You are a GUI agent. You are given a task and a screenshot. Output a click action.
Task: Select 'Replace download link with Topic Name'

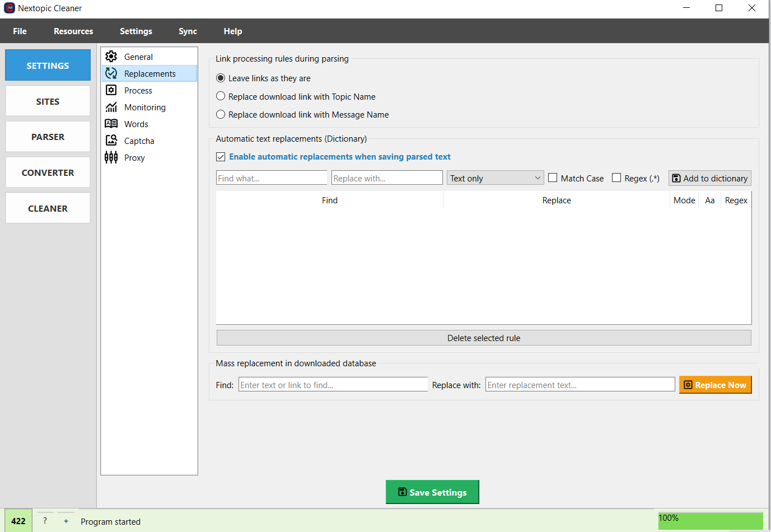(x=221, y=96)
